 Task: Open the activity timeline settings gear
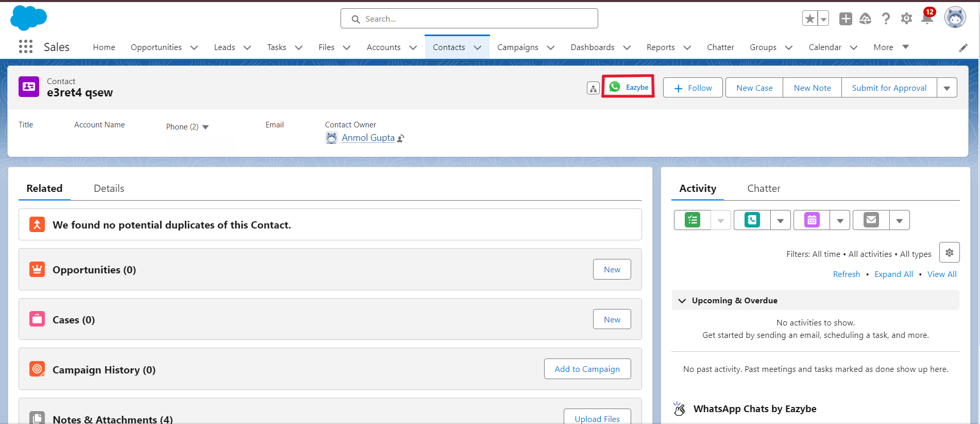pyautogui.click(x=949, y=252)
